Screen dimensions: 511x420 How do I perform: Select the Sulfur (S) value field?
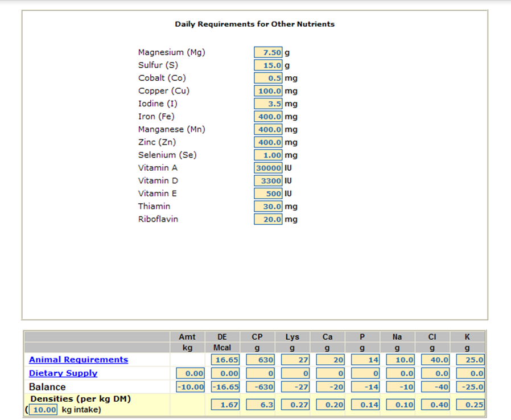pyautogui.click(x=268, y=65)
